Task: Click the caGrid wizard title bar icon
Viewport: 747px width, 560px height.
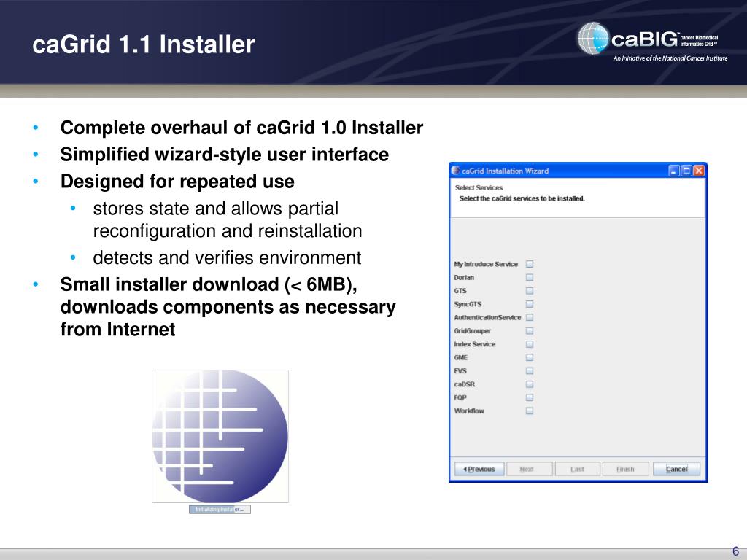Action: tap(455, 171)
